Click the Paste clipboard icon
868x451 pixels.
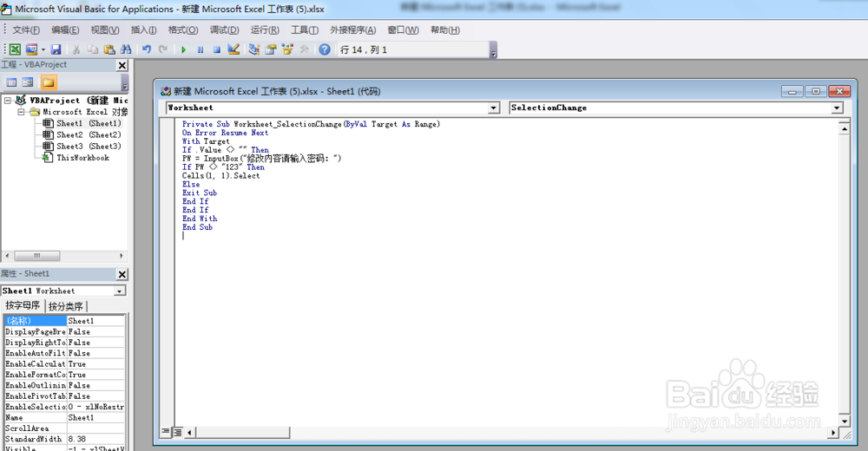pyautogui.click(x=109, y=49)
